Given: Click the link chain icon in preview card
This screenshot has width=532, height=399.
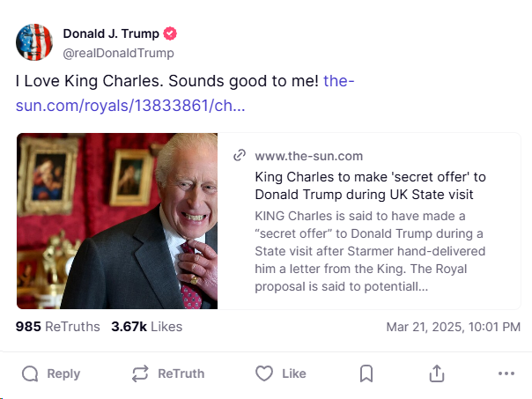Looking at the screenshot, I should pyautogui.click(x=239, y=156).
